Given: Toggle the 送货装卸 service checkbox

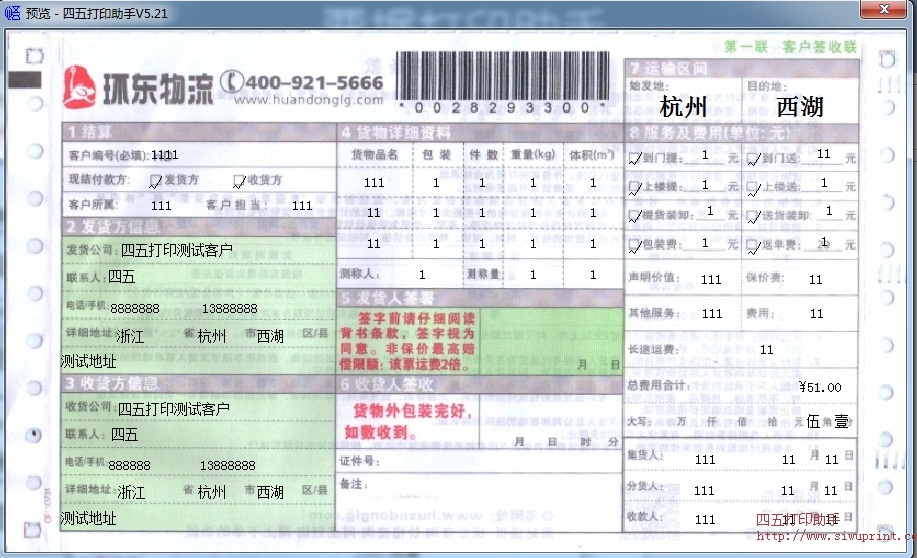Looking at the screenshot, I should [x=753, y=216].
